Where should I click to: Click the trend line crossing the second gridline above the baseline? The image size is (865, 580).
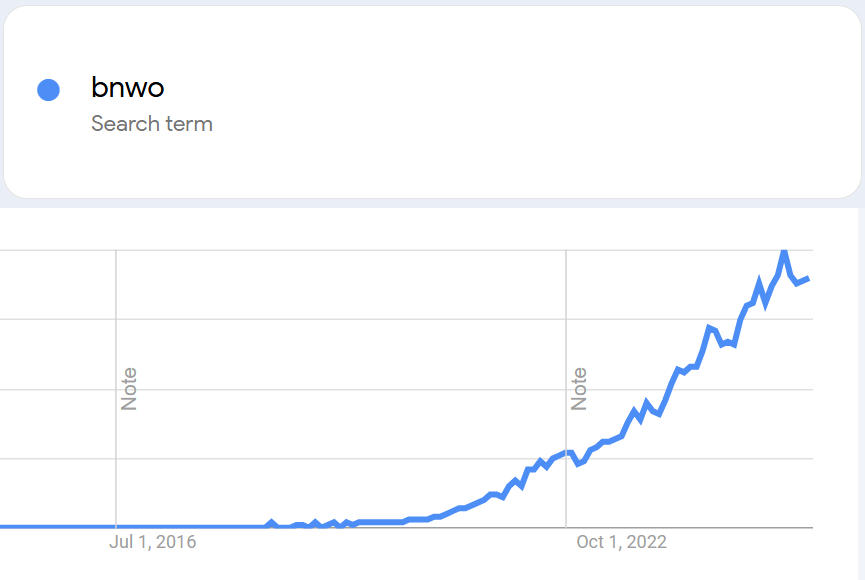point(668,390)
